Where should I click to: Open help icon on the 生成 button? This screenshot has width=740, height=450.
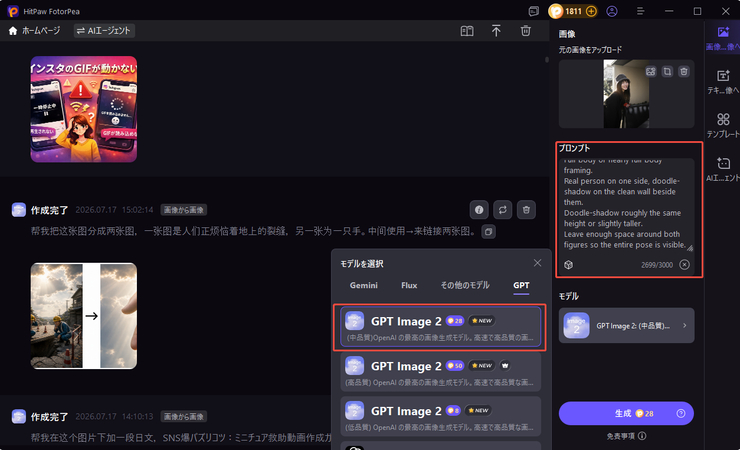coord(681,413)
